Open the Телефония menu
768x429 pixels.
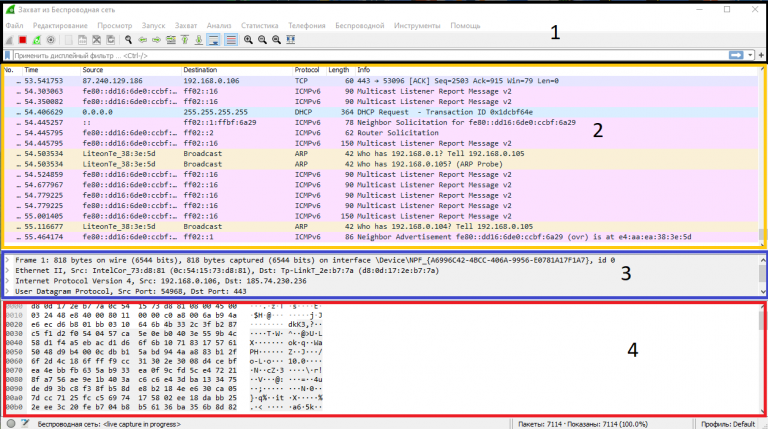tap(307, 25)
